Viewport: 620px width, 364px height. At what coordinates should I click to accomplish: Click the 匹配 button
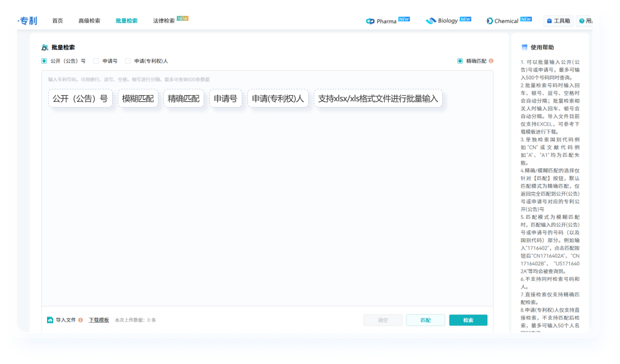(x=425, y=320)
